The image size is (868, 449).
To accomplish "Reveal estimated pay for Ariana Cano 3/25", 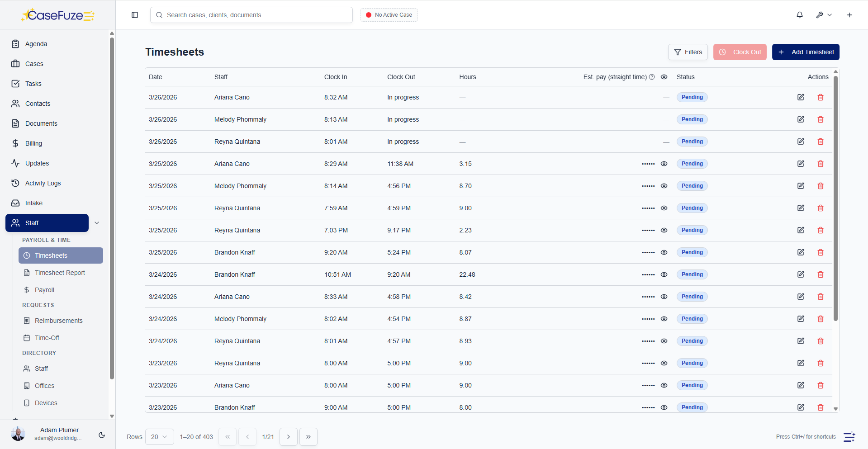I will click(x=664, y=164).
